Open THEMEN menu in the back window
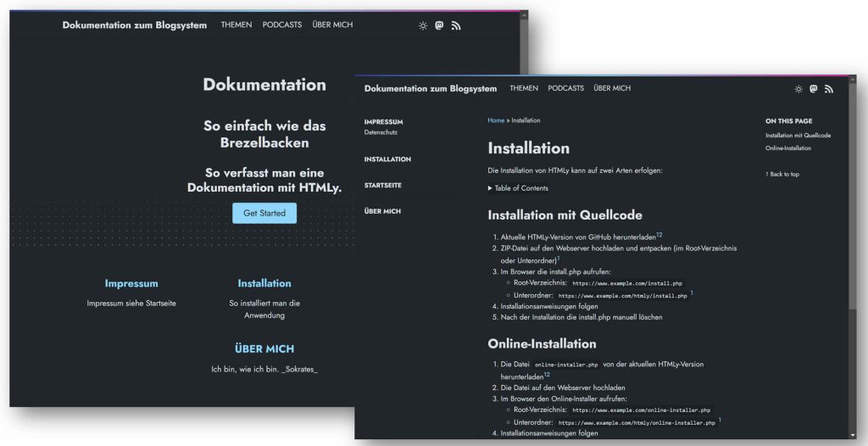The width and height of the screenshot is (868, 446). 236,25
